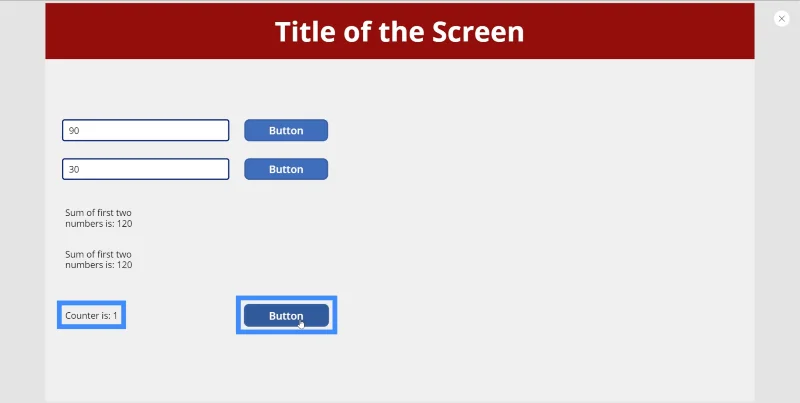Click the text input containing 90

[x=145, y=130]
